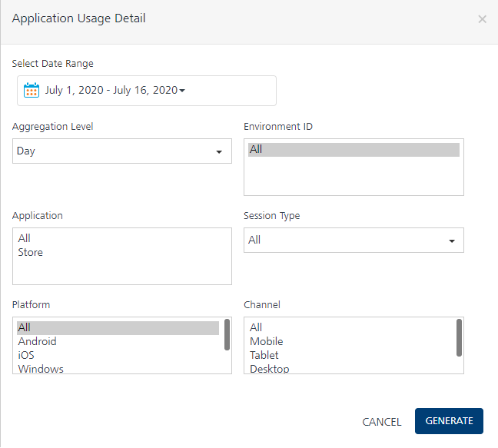
Task: Click the Channel list scrollbar
Action: [x=459, y=338]
